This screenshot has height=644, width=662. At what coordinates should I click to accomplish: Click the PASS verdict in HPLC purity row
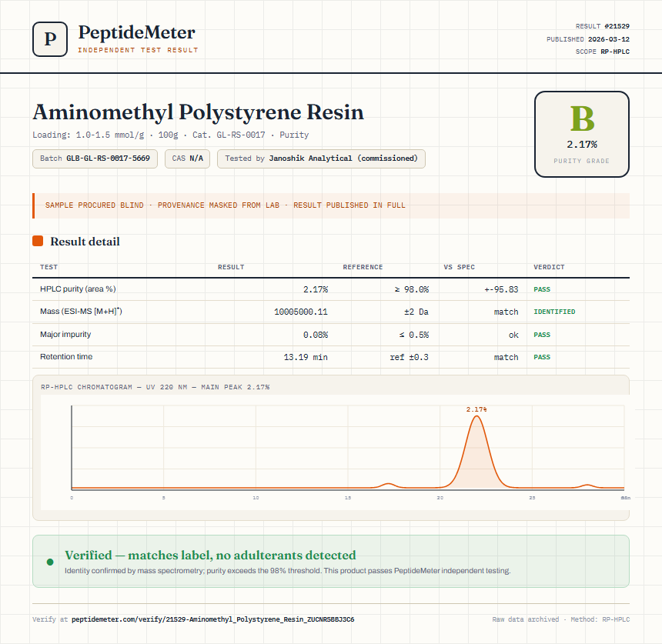tap(542, 289)
